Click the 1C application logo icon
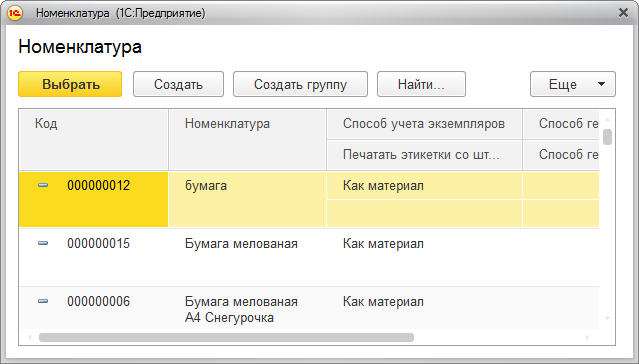 click(15, 13)
